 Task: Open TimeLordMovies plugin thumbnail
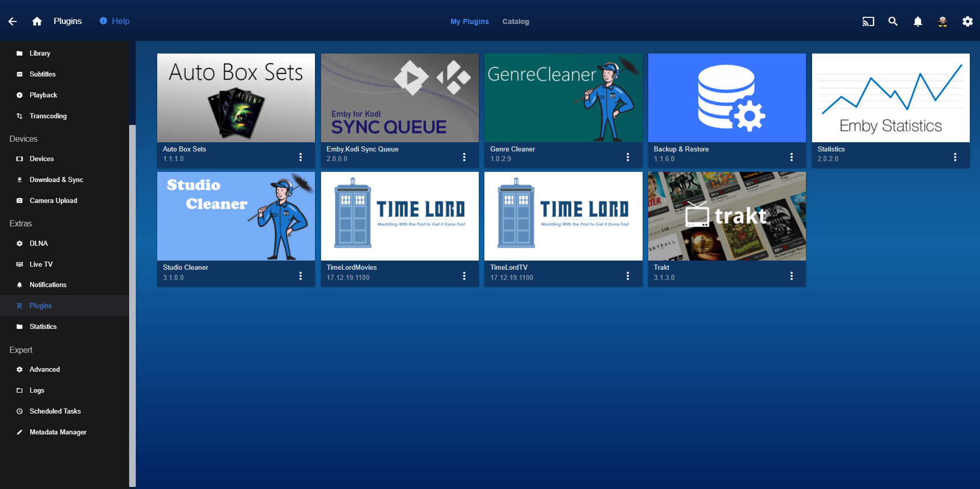click(x=400, y=216)
